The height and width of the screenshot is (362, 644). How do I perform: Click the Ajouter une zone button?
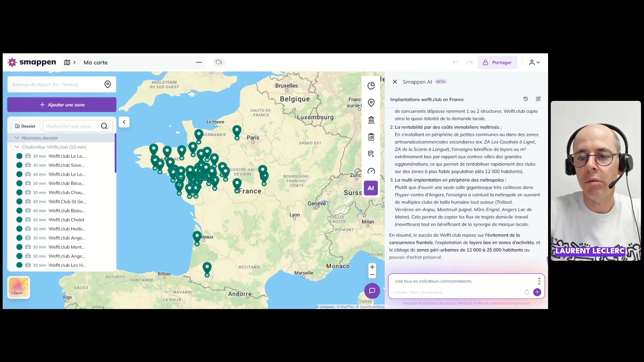[62, 105]
